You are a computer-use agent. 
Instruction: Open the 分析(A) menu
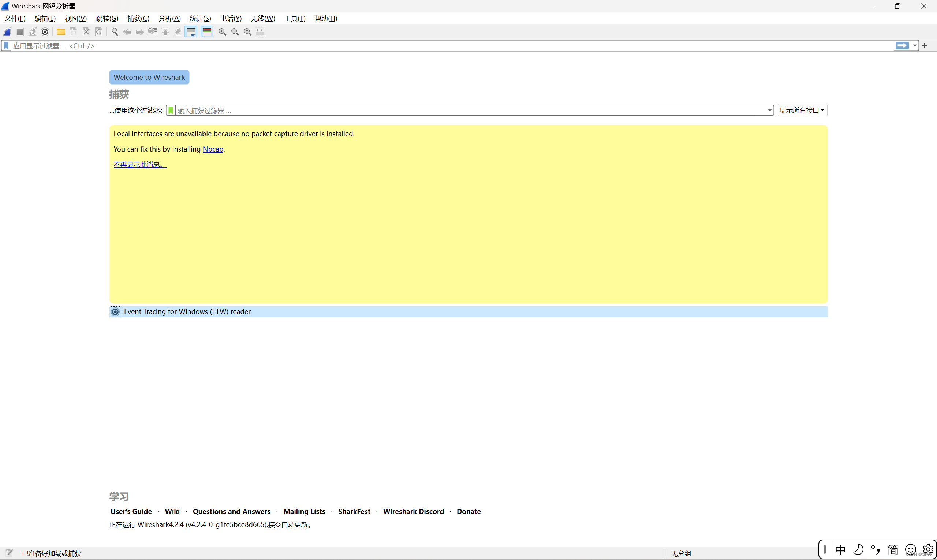click(169, 19)
